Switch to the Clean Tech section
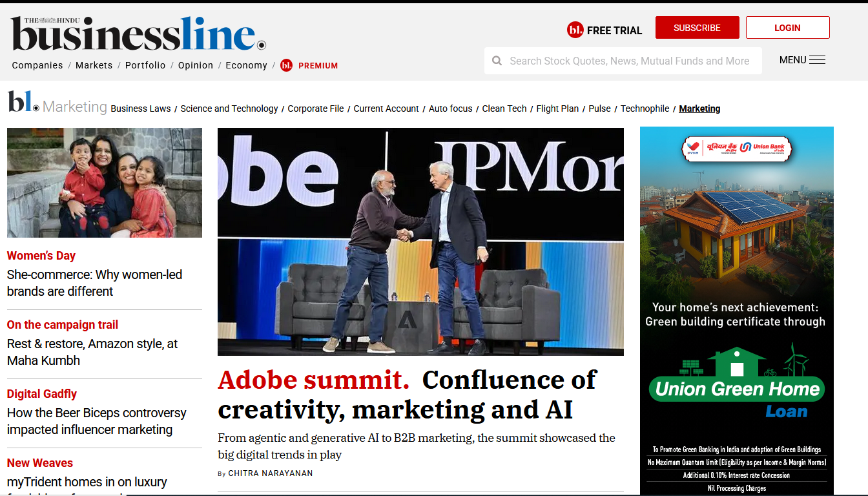Screen dimensions: 868x496 [x=504, y=108]
